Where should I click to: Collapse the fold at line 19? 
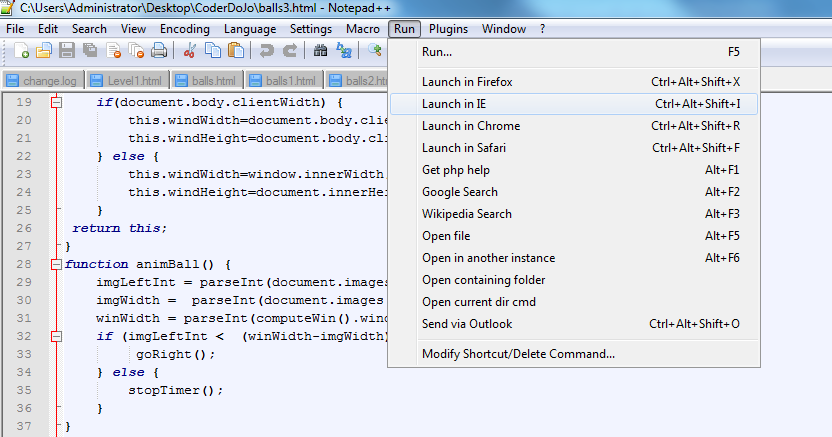(x=56, y=102)
